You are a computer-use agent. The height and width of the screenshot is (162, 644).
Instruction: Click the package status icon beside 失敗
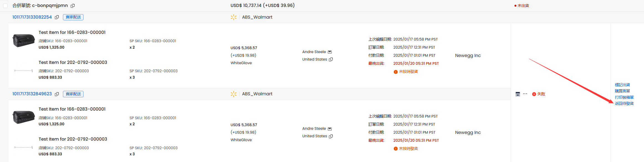(518, 94)
